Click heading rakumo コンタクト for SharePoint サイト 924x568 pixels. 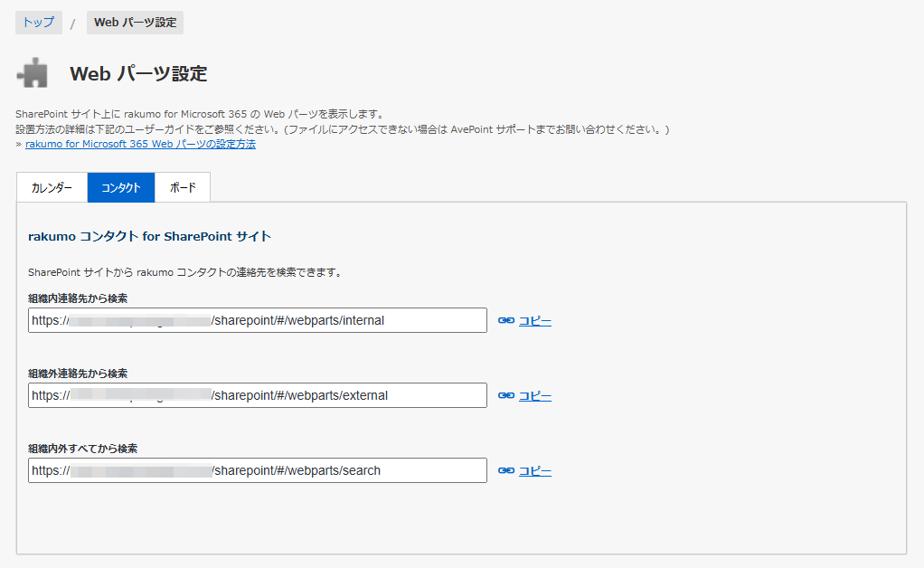[150, 236]
